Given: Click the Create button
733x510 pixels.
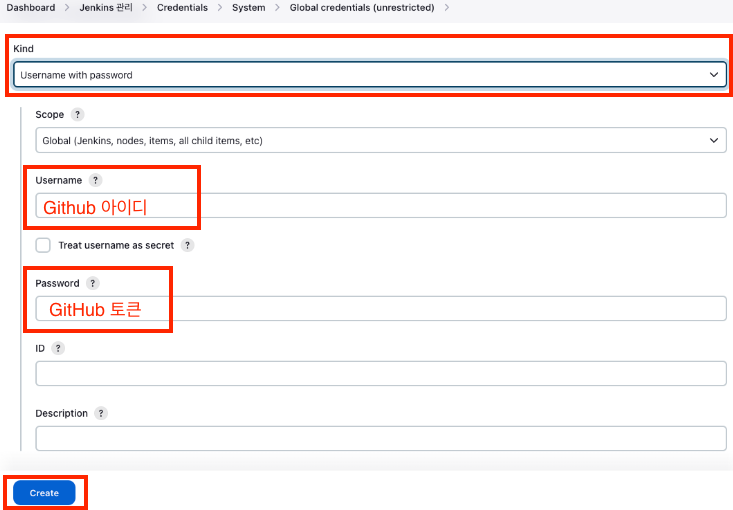Looking at the screenshot, I should (x=44, y=493).
